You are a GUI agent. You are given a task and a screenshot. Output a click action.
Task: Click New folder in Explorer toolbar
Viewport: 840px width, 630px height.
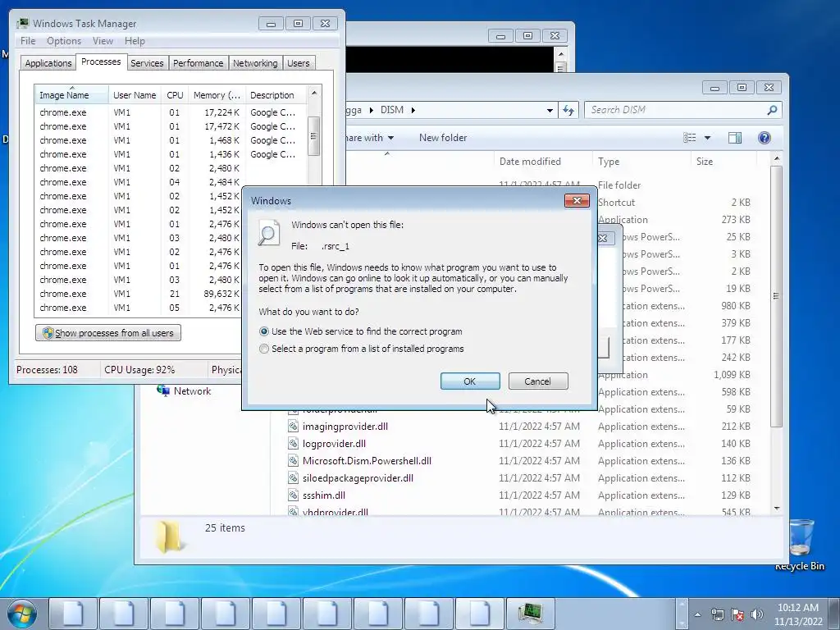tap(443, 138)
